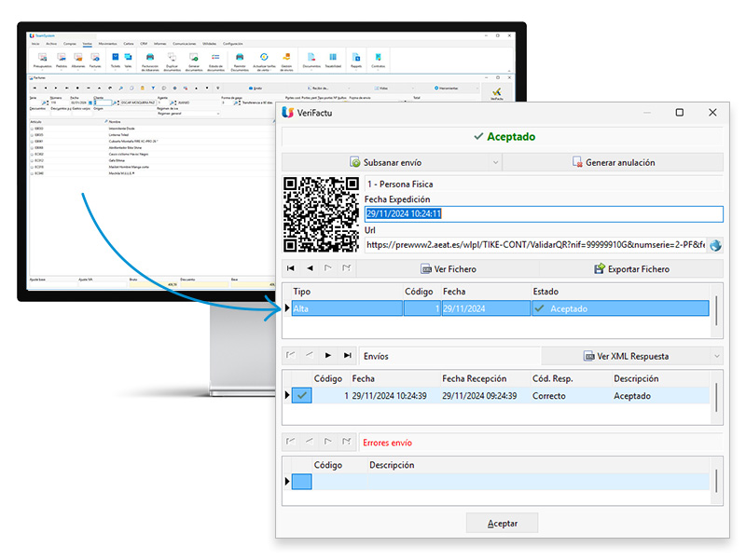Expand the Ver XML Respuesta dropdown arrow
746x560 pixels.
[715, 356]
